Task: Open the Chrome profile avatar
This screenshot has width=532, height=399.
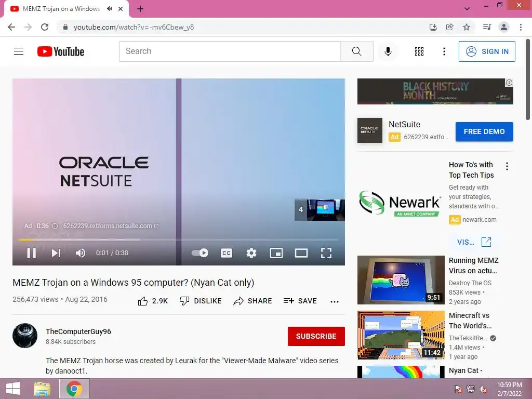Action: (504, 27)
